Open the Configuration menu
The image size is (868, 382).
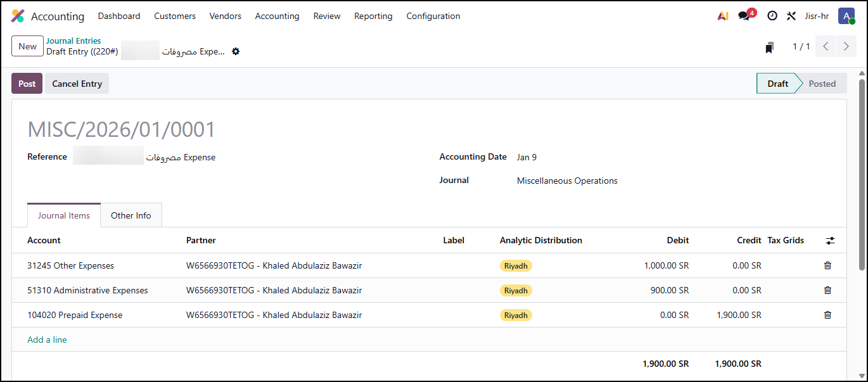coord(433,16)
